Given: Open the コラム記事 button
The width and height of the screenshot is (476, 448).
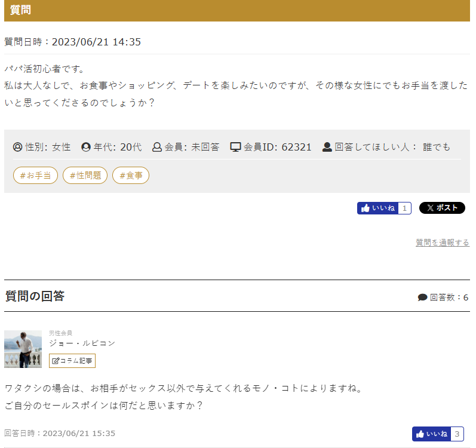Looking at the screenshot, I should tap(72, 361).
